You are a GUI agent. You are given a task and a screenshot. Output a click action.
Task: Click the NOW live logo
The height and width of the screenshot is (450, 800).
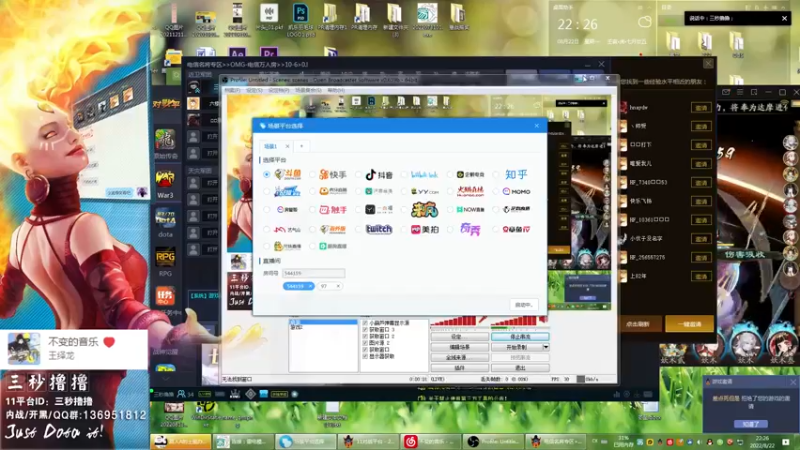tap(470, 210)
